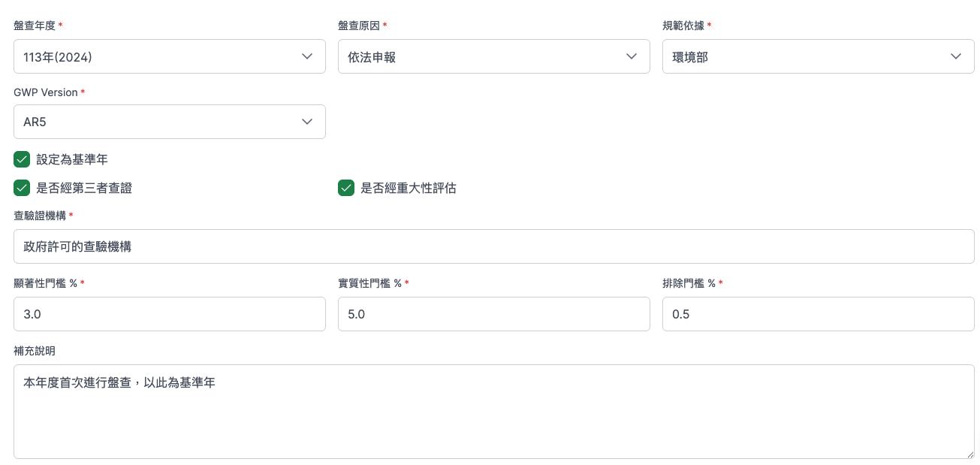Viewport: 980px width, 465px height.
Task: Click the 是否經重大性評估 label text
Action: click(409, 188)
